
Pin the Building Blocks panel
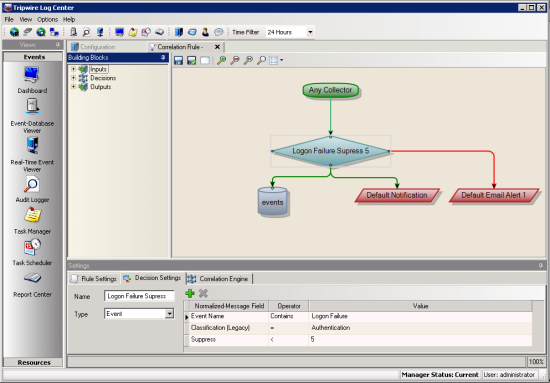tap(163, 58)
